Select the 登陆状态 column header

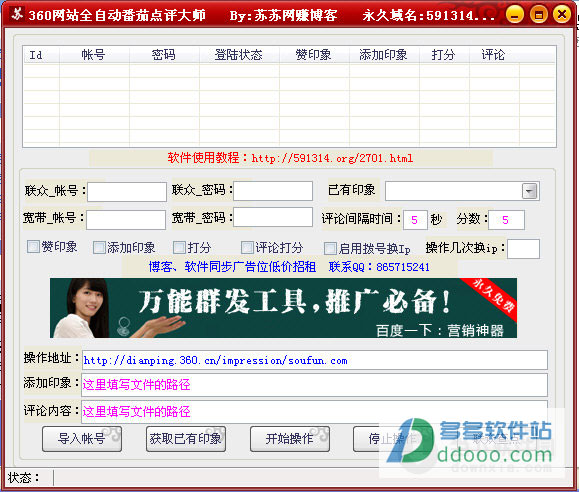pyautogui.click(x=239, y=55)
